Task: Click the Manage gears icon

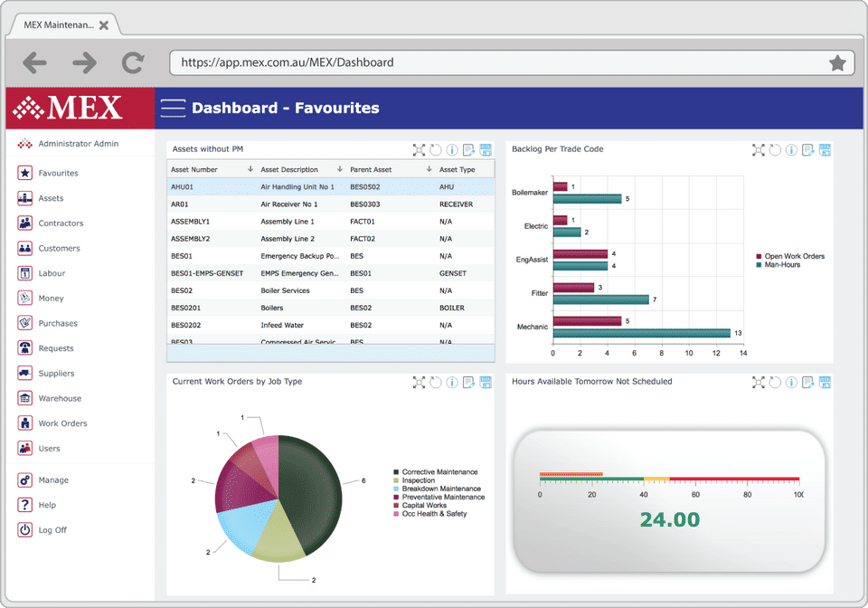Action: [x=25, y=480]
